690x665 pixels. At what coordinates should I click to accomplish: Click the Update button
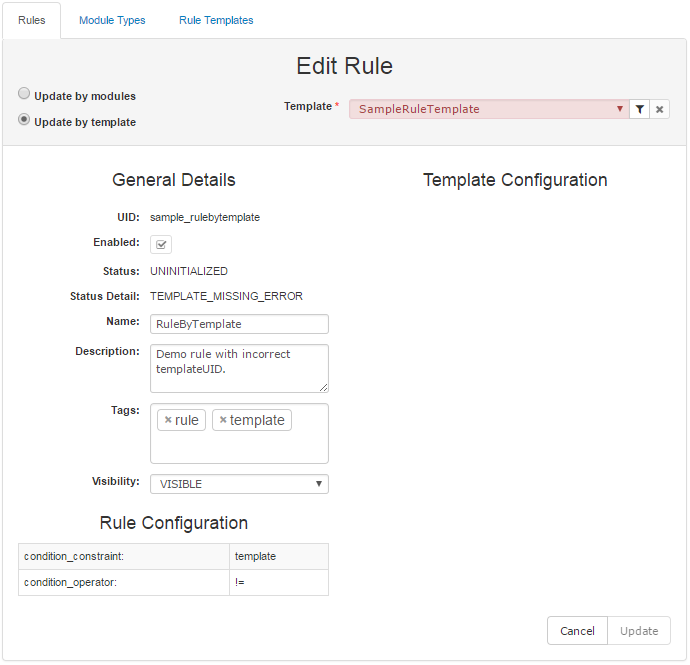[x=639, y=631]
